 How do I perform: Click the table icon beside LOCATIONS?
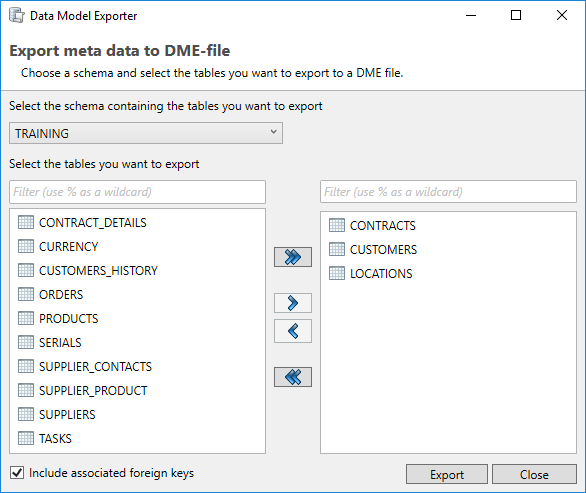[337, 273]
